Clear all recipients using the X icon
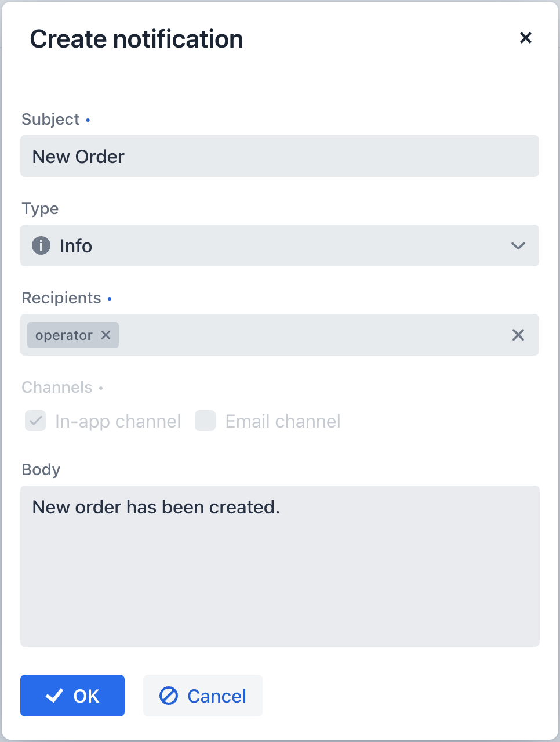The width and height of the screenshot is (560, 742). (x=518, y=335)
